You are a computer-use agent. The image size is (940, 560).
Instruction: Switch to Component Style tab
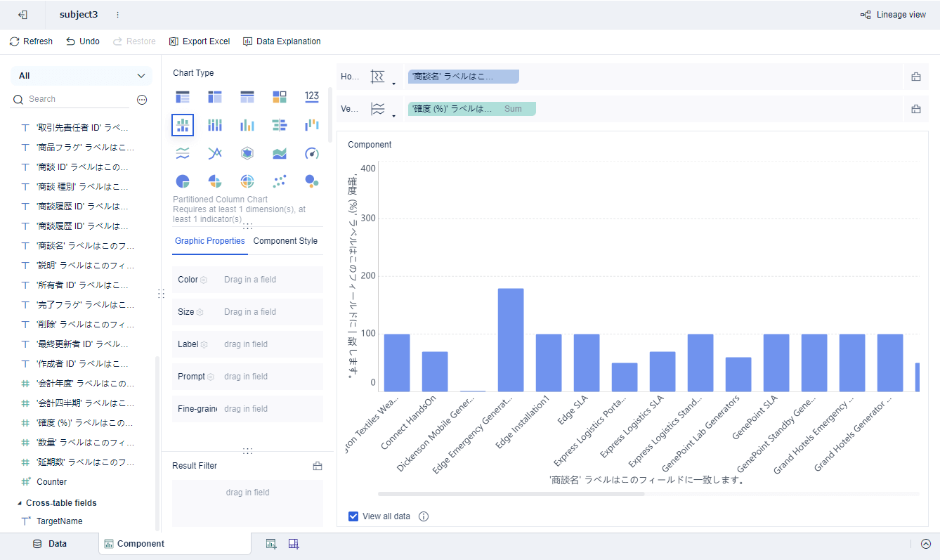285,241
